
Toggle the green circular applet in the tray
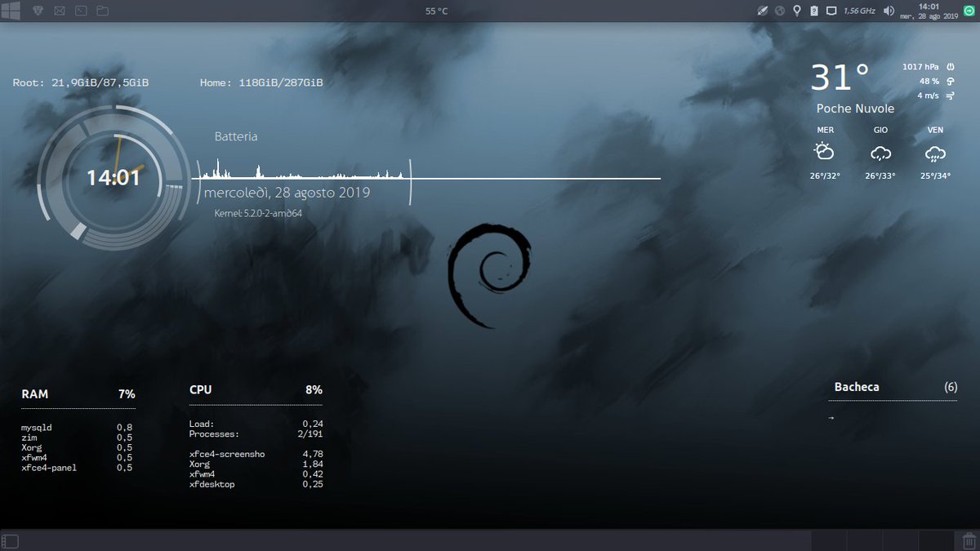[968, 11]
